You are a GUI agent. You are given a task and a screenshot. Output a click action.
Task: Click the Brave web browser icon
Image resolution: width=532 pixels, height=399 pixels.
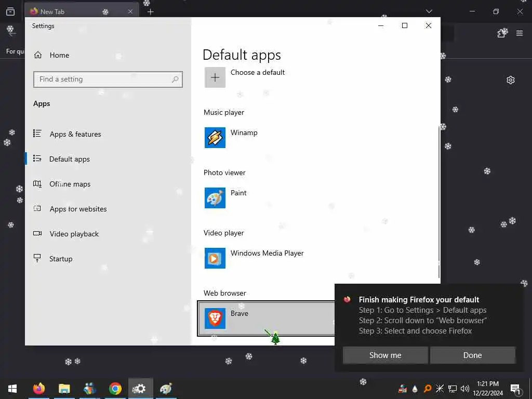(x=215, y=318)
